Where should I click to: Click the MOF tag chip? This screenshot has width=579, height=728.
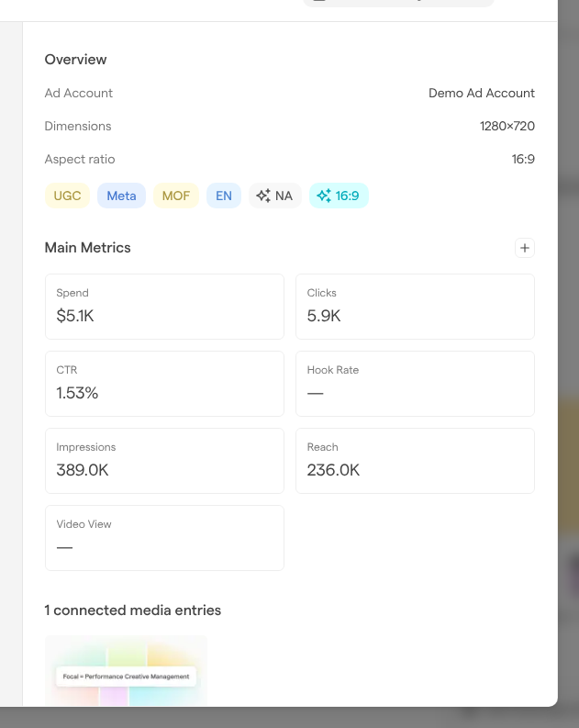click(x=176, y=196)
